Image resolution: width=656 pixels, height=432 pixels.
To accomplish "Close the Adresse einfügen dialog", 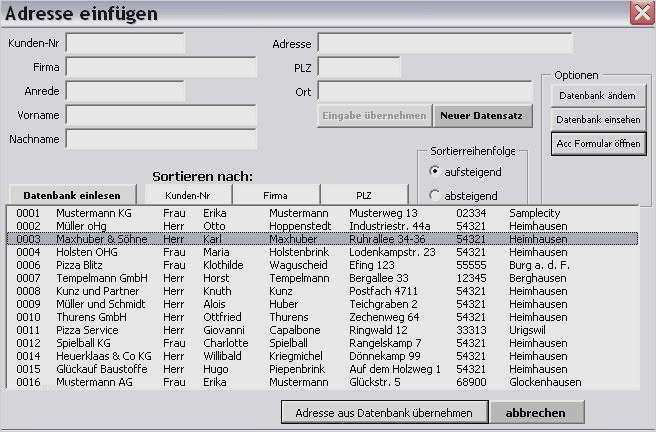I will (641, 13).
